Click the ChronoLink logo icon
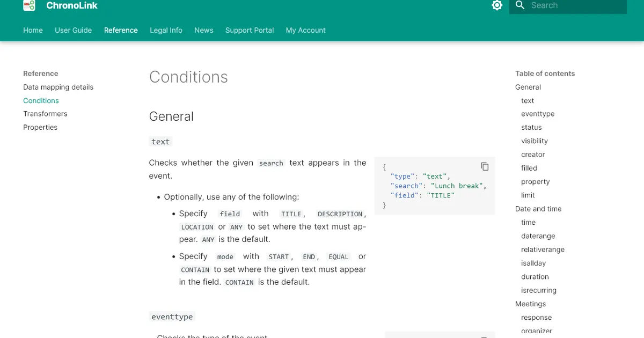Viewport: 644px width, 338px height. 29,6
